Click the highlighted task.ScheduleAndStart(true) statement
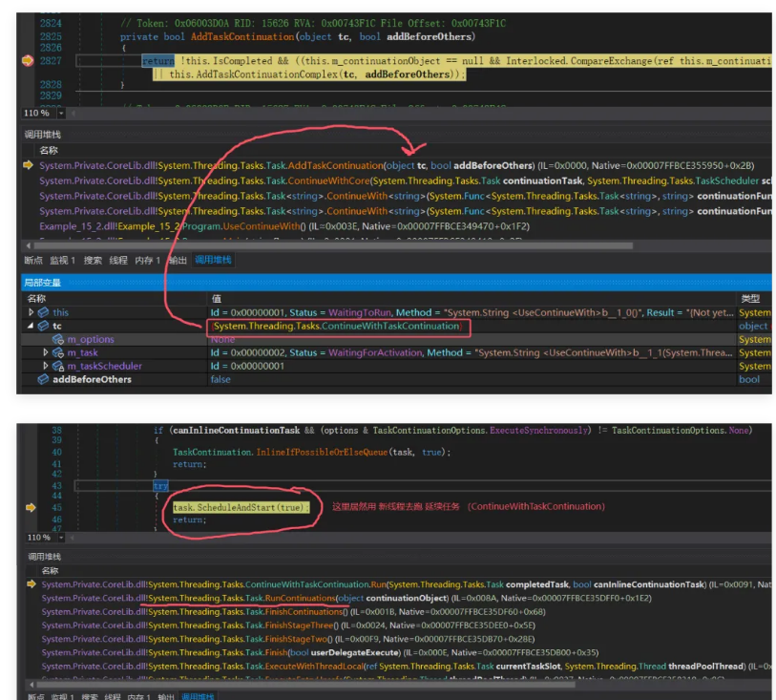The height and width of the screenshot is (700, 776). (241, 507)
